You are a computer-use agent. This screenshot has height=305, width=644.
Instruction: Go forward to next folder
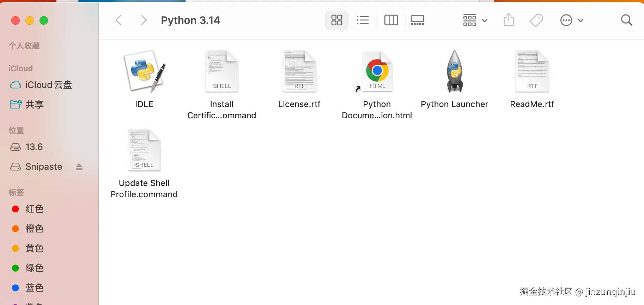143,20
